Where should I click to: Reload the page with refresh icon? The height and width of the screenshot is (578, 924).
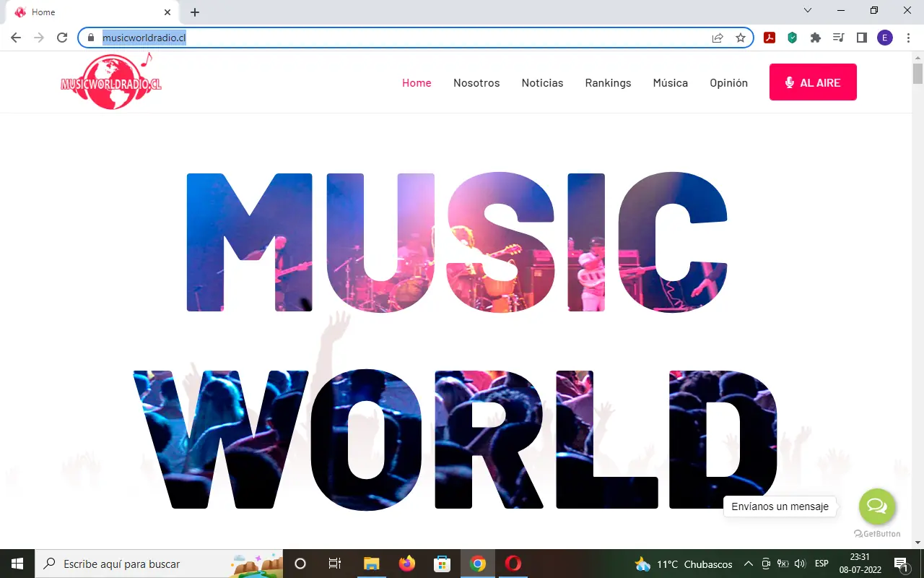click(62, 38)
